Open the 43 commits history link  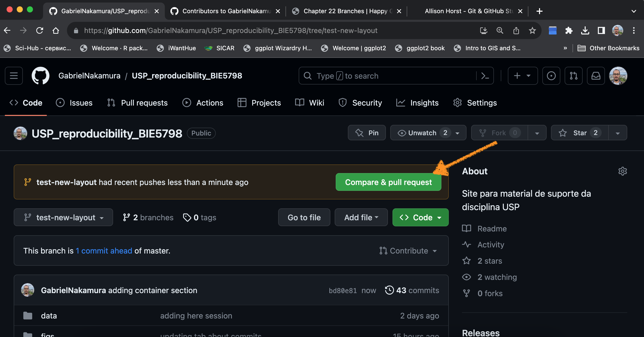point(412,290)
